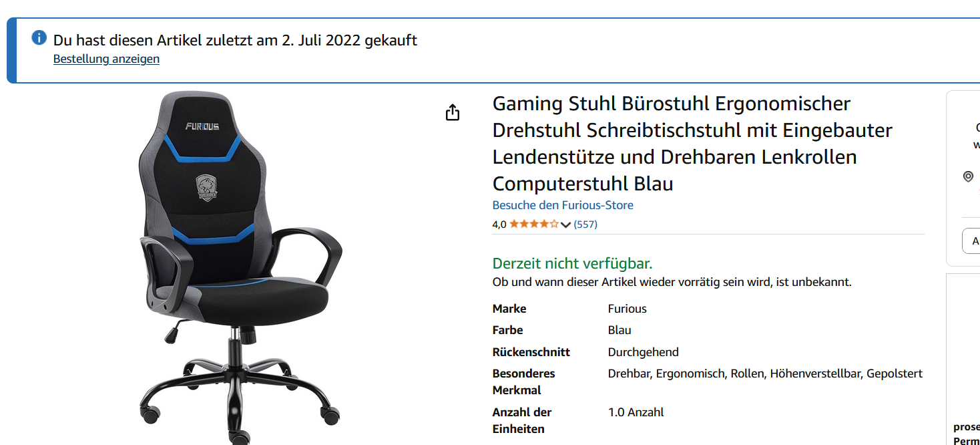Image resolution: width=980 pixels, height=445 pixels.
Task: Open the Furious gaming chair product image
Action: 240,267
